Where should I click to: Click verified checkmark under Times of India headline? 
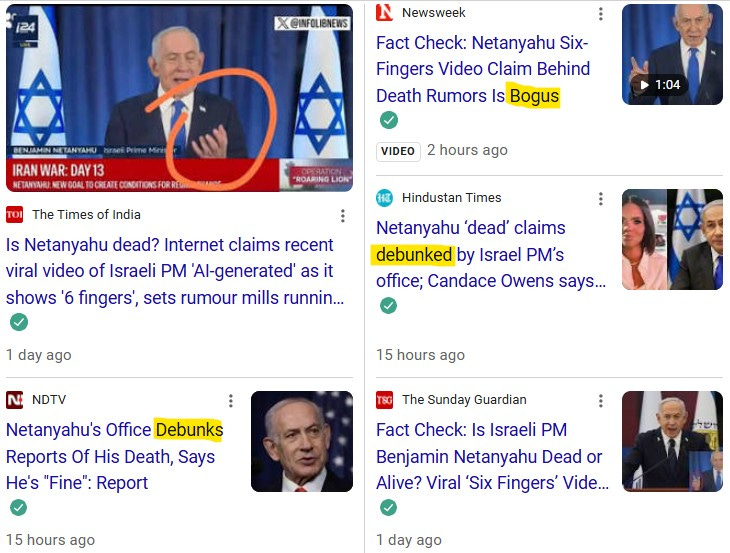(x=19, y=322)
